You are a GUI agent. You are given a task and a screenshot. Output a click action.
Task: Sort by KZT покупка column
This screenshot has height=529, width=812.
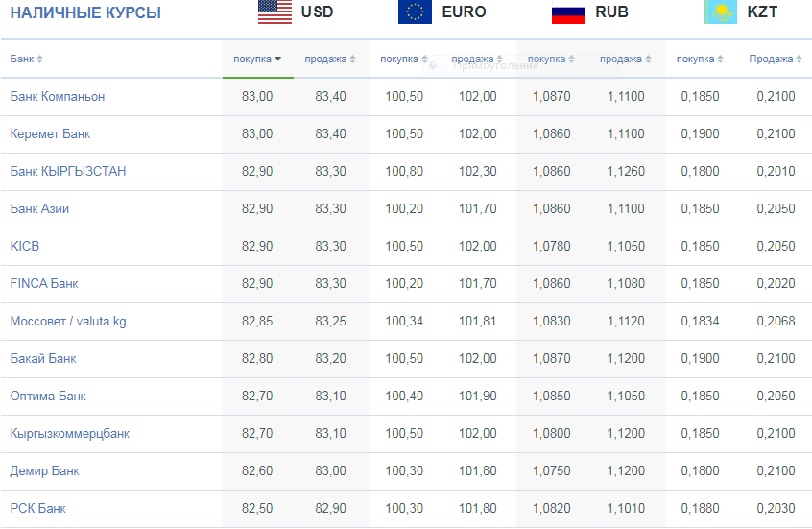pyautogui.click(x=700, y=60)
